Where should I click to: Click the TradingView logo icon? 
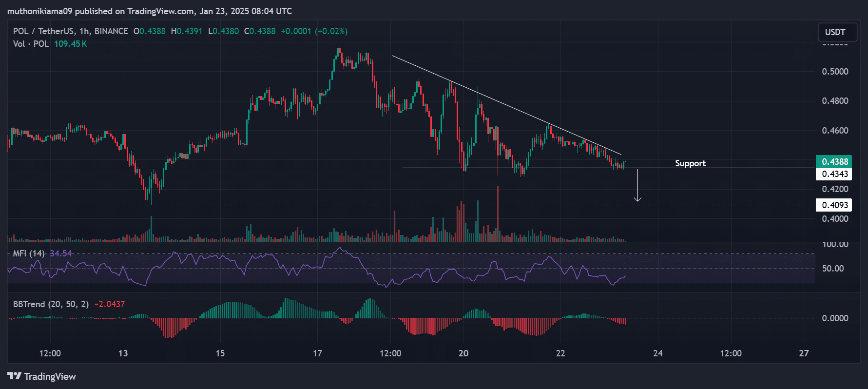tap(14, 376)
